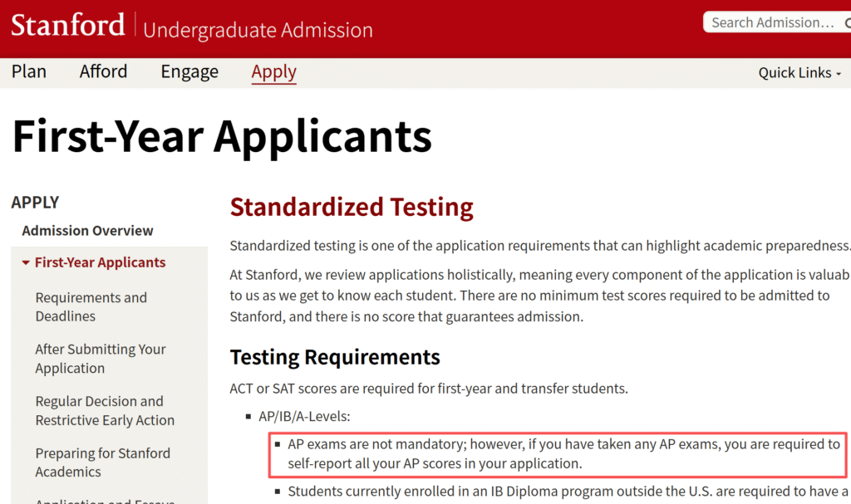This screenshot has height=504, width=851.
Task: Open After Submitting Your Application link
Action: [x=100, y=359]
